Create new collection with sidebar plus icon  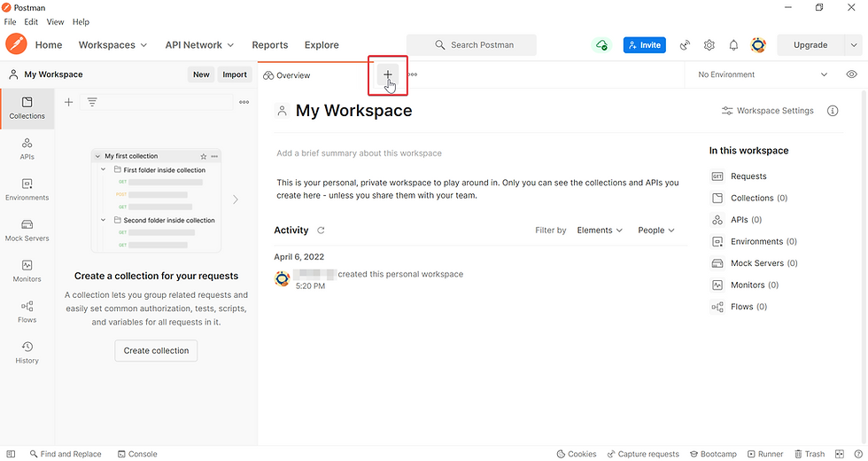tap(69, 102)
